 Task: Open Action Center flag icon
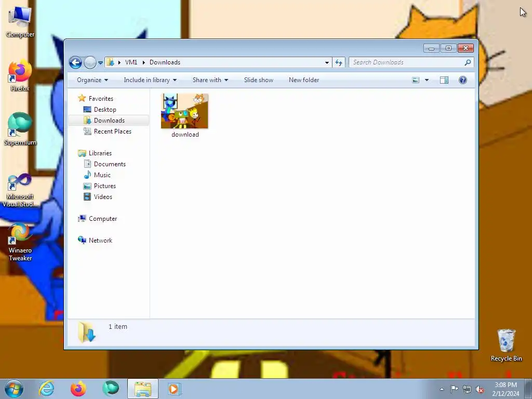(454, 389)
